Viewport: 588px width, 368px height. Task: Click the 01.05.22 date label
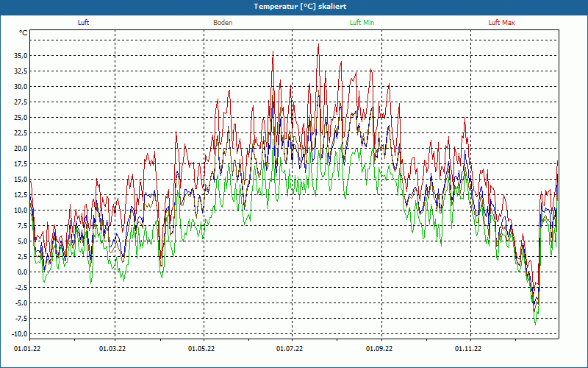(201, 349)
